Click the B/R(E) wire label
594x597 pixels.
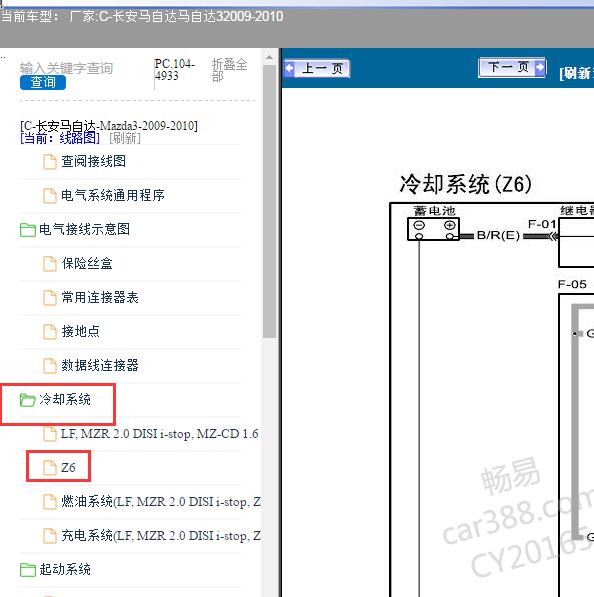tap(498, 236)
